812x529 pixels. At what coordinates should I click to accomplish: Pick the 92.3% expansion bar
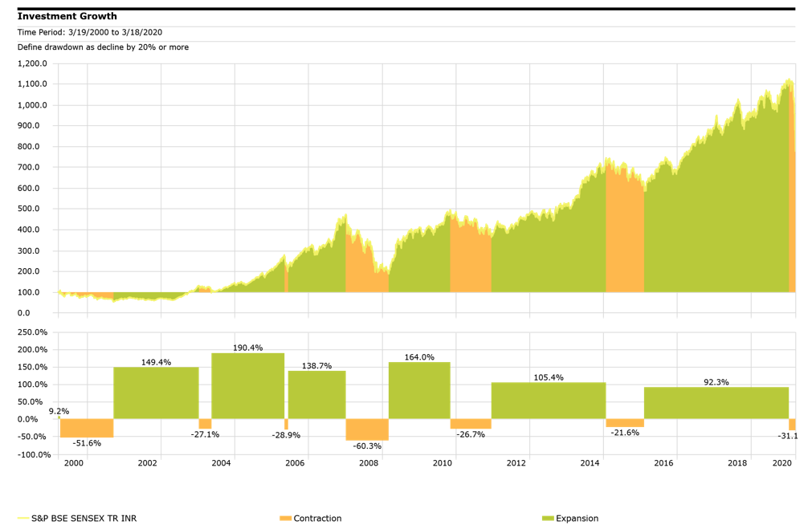(716, 403)
